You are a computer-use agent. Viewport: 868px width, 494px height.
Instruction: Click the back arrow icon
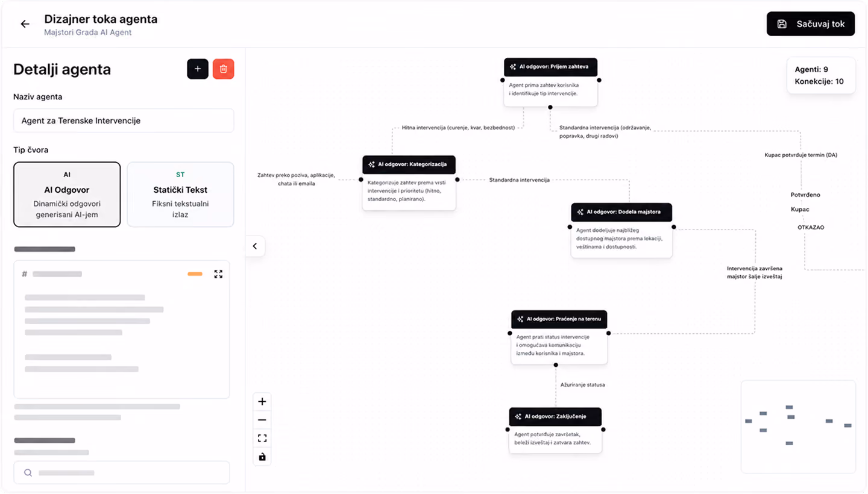tap(25, 24)
